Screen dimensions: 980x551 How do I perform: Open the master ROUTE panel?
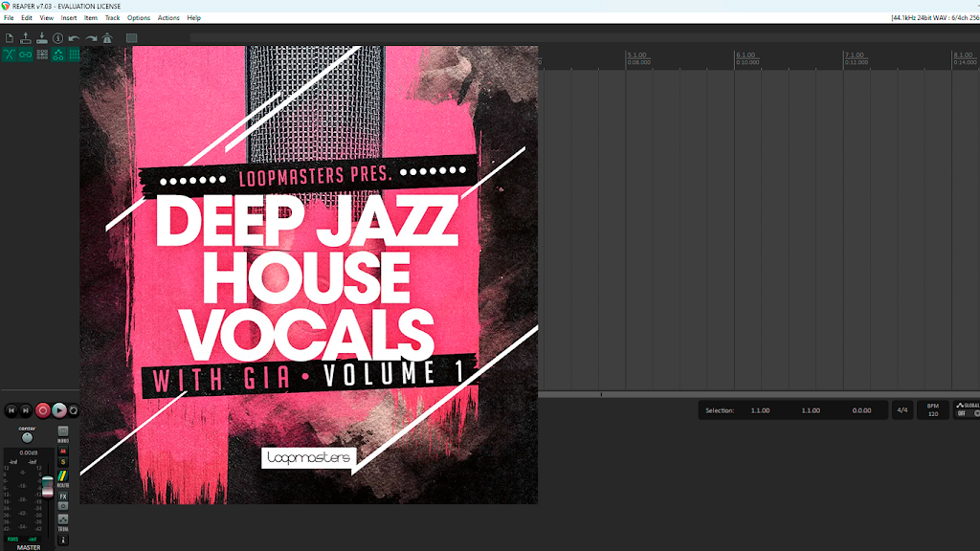pyautogui.click(x=62, y=478)
